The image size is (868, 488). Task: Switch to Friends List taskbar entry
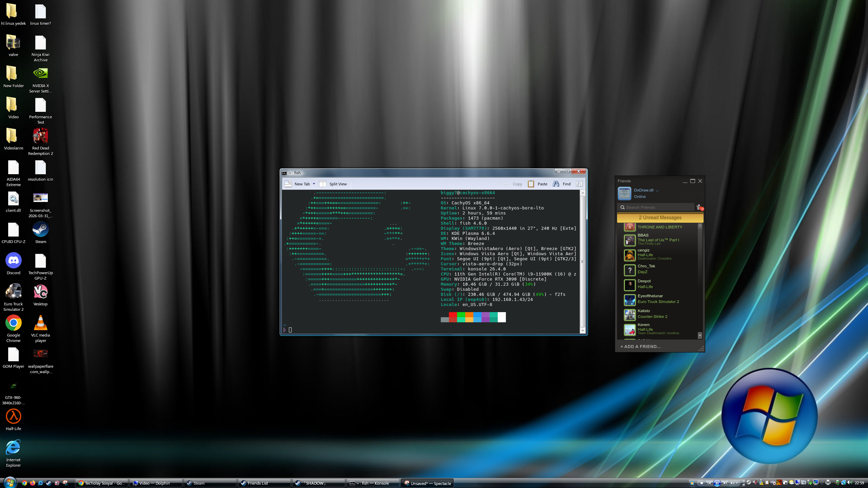264,483
